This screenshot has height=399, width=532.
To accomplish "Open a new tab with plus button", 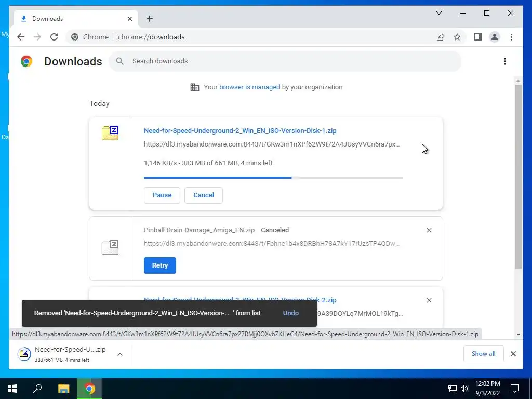I will pyautogui.click(x=150, y=19).
